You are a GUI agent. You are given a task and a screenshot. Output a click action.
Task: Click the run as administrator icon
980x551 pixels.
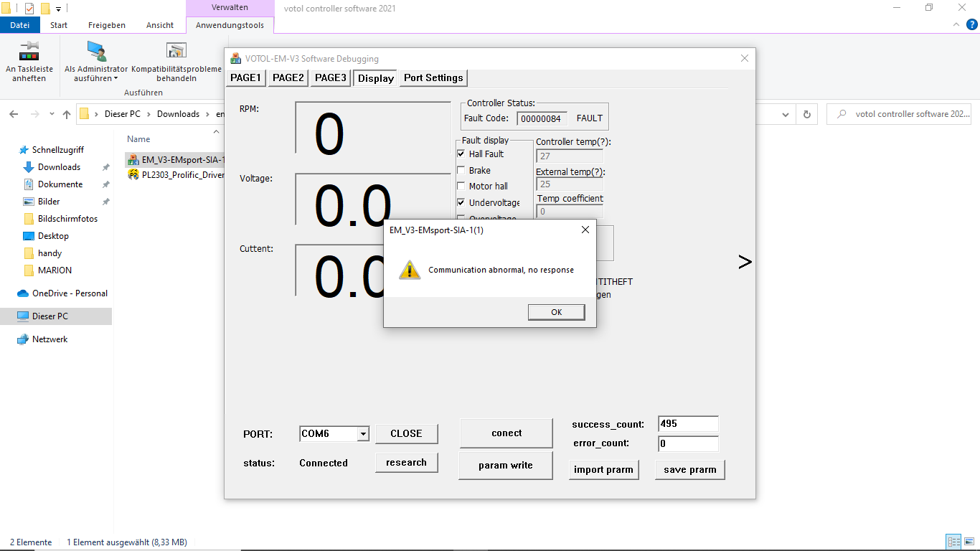[96, 52]
